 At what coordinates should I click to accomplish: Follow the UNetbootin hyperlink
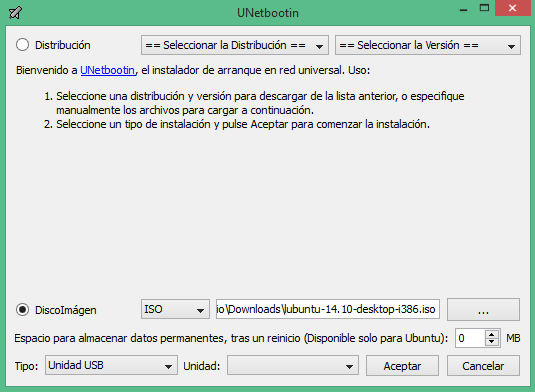(107, 70)
